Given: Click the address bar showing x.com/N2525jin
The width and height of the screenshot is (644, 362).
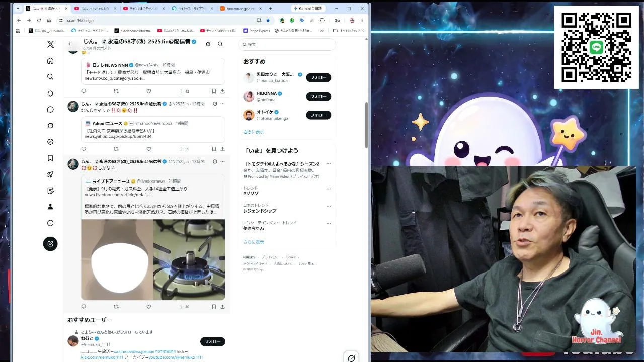Looking at the screenshot, I should pos(156,20).
